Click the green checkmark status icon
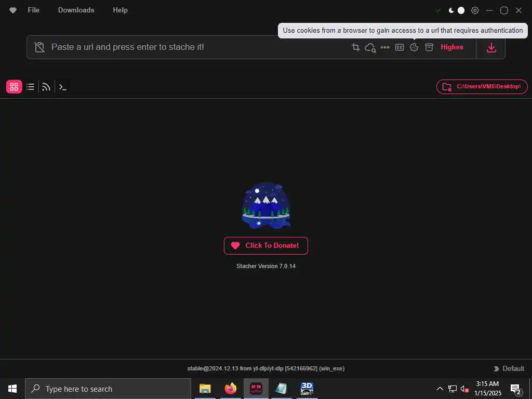The height and width of the screenshot is (399, 532). tap(438, 10)
